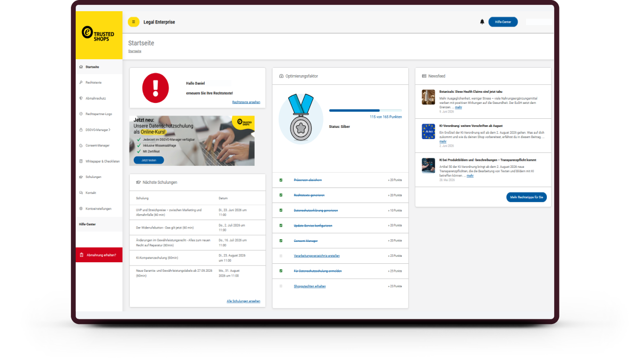Click the red Abmahnung erhalten? button
Viewport: 639px width, 364px height.
99,255
